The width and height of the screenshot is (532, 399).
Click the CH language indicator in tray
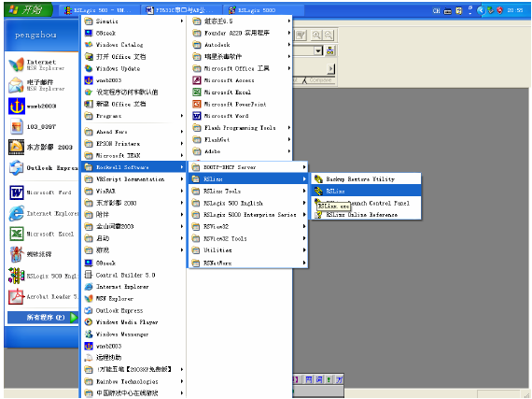tap(436, 11)
